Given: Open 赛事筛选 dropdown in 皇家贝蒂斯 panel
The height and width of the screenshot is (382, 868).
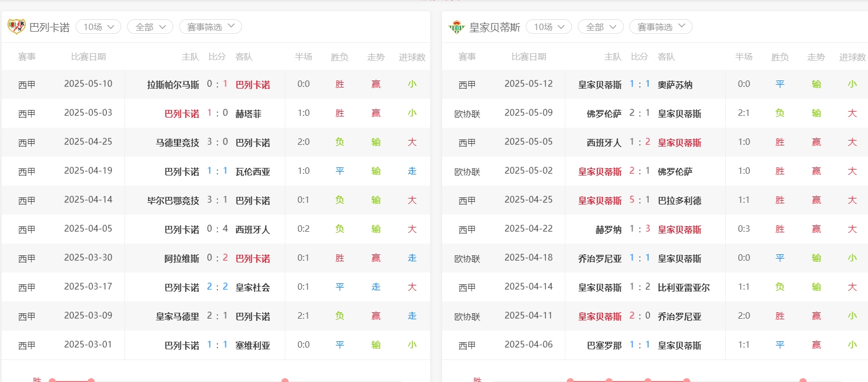Looking at the screenshot, I should point(660,27).
